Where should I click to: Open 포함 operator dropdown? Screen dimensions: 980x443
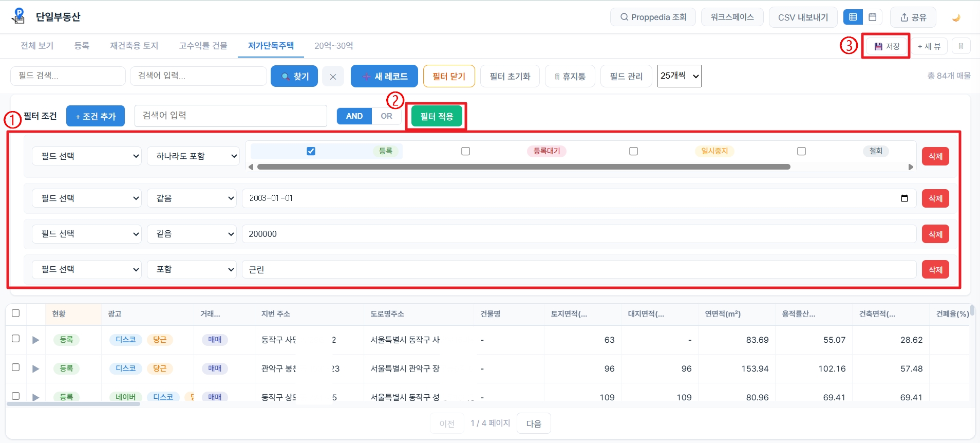pyautogui.click(x=192, y=269)
